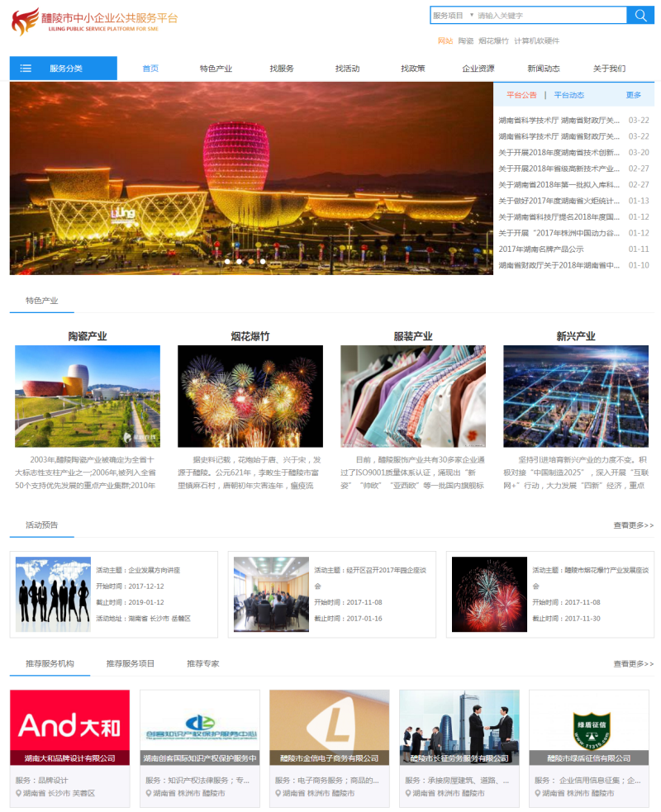Go to 特色产业 in the navigation bar
Viewport: 661px width, 812px height.
(x=216, y=69)
